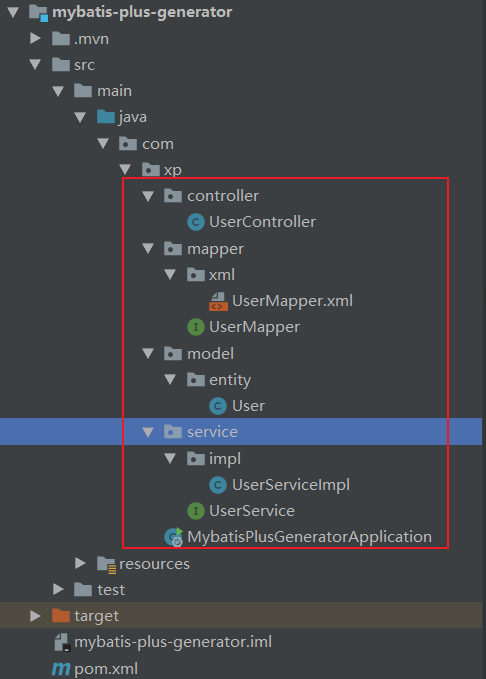
Task: Select the target folder label
Action: pyautogui.click(x=96, y=616)
